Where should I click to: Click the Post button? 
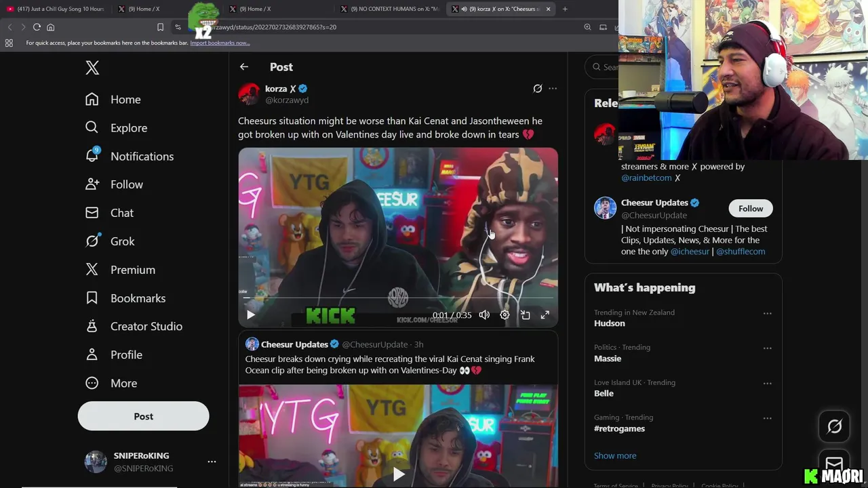coord(143,416)
